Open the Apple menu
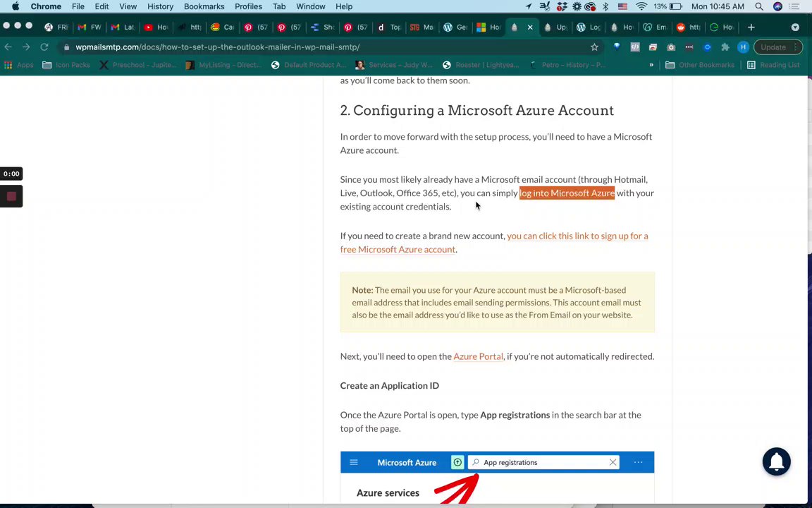Image resolution: width=812 pixels, height=508 pixels. [16, 6]
